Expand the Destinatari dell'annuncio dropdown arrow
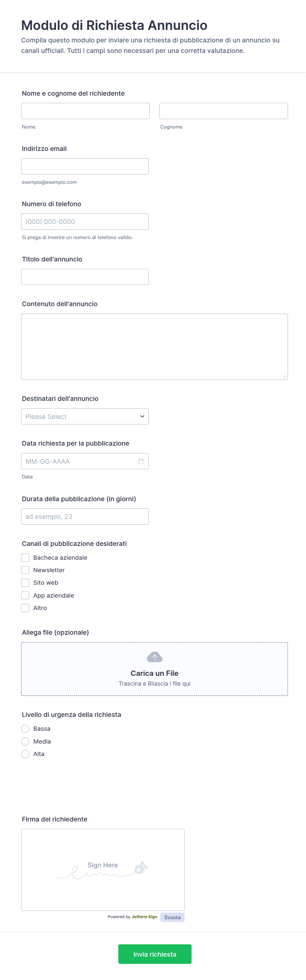Image resolution: width=306 pixels, height=980 pixels. click(142, 417)
